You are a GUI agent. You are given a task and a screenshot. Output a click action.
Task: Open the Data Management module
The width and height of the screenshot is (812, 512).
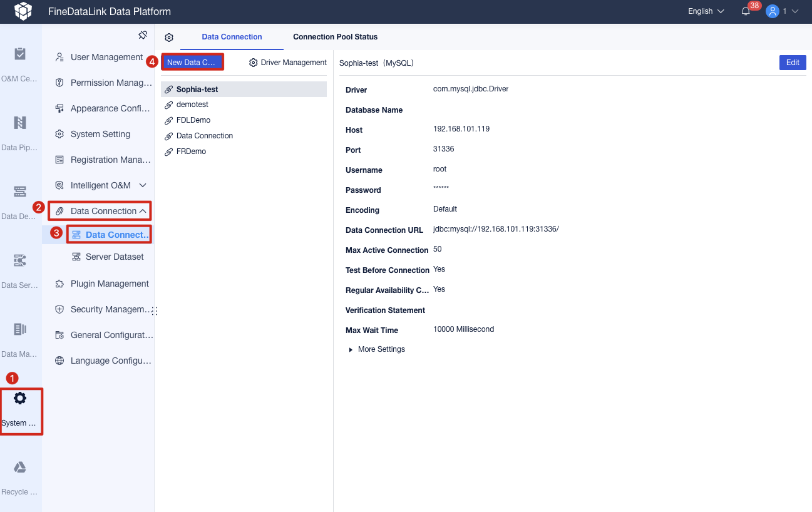pyautogui.click(x=21, y=335)
